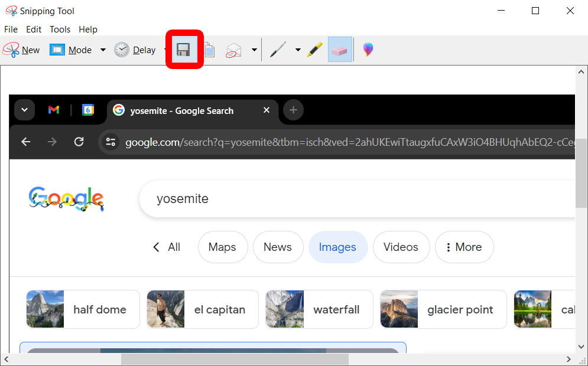Click the Delay clock button

click(x=135, y=50)
